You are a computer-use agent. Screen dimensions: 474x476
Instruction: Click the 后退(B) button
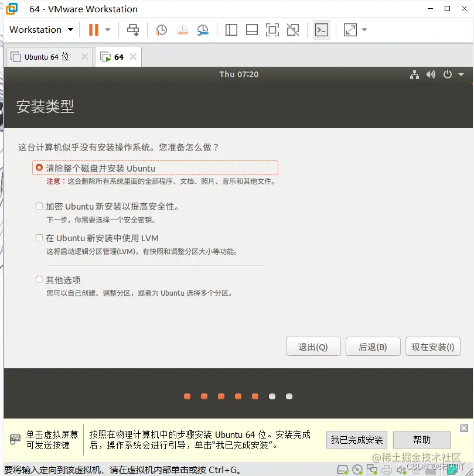click(x=373, y=347)
